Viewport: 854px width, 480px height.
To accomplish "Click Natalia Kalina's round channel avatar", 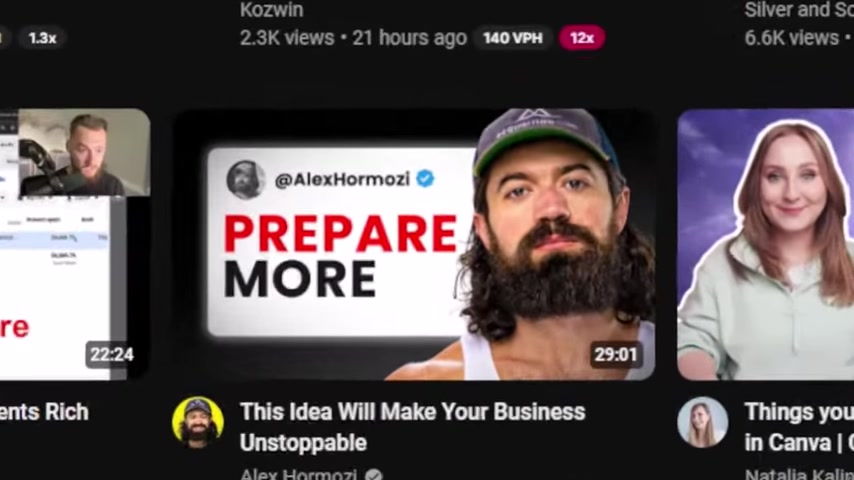I will [x=703, y=422].
